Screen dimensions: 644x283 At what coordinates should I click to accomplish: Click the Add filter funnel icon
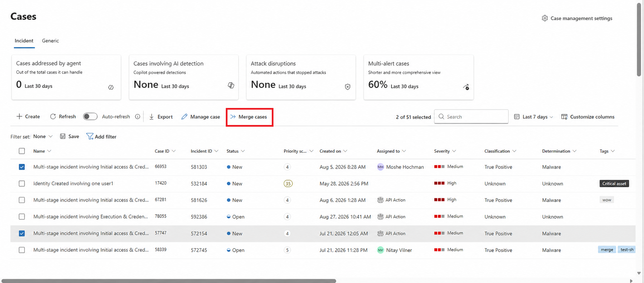[90, 136]
